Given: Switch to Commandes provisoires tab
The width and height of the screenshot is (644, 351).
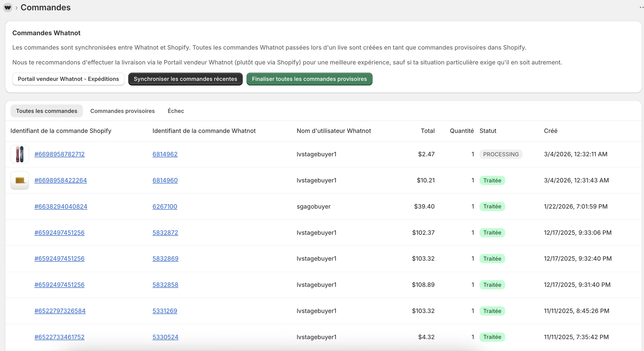Looking at the screenshot, I should [122, 111].
